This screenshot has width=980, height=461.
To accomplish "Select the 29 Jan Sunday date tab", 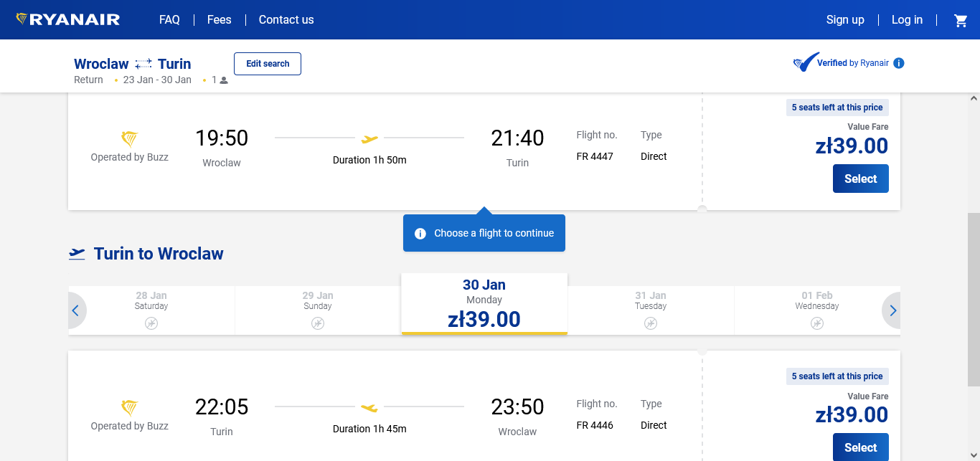I will tap(318, 310).
